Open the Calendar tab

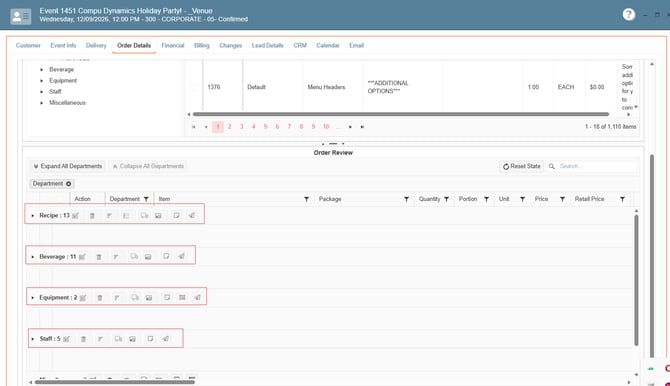click(328, 45)
